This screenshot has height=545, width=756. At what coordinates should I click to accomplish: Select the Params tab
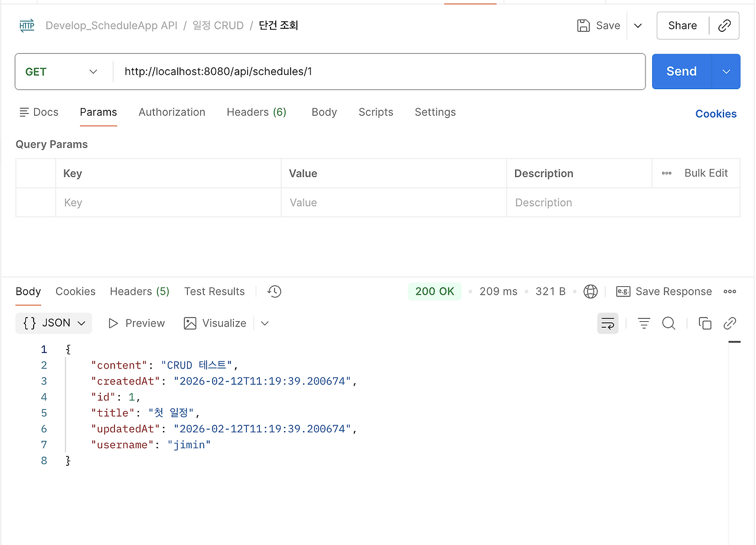tap(99, 112)
